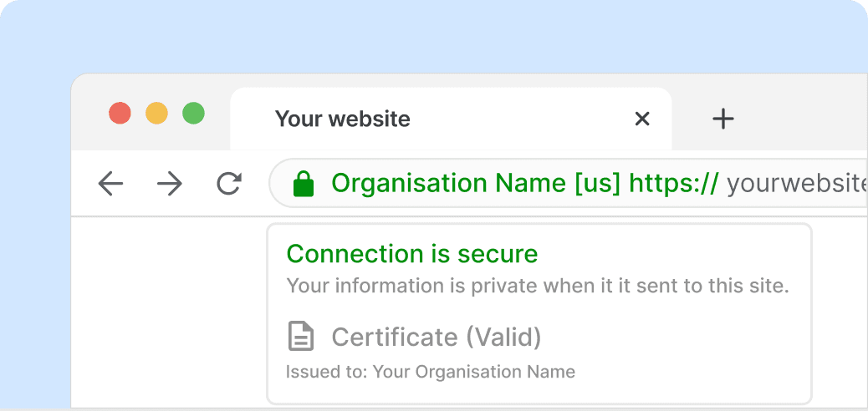Reload the current page
Image resolution: width=868 pixels, height=411 pixels.
(x=228, y=184)
